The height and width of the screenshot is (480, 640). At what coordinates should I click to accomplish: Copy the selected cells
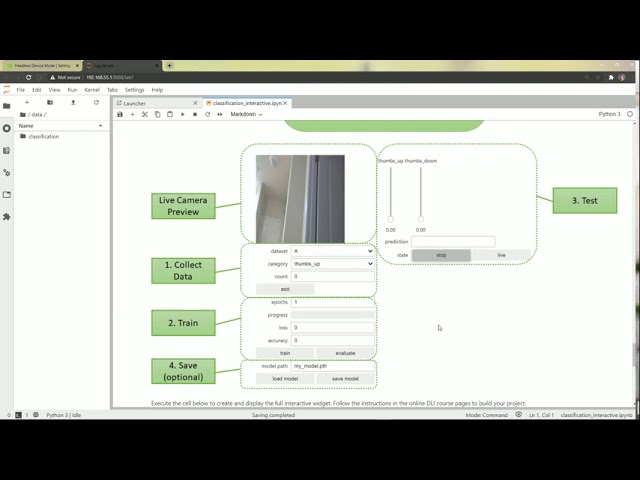coord(158,114)
